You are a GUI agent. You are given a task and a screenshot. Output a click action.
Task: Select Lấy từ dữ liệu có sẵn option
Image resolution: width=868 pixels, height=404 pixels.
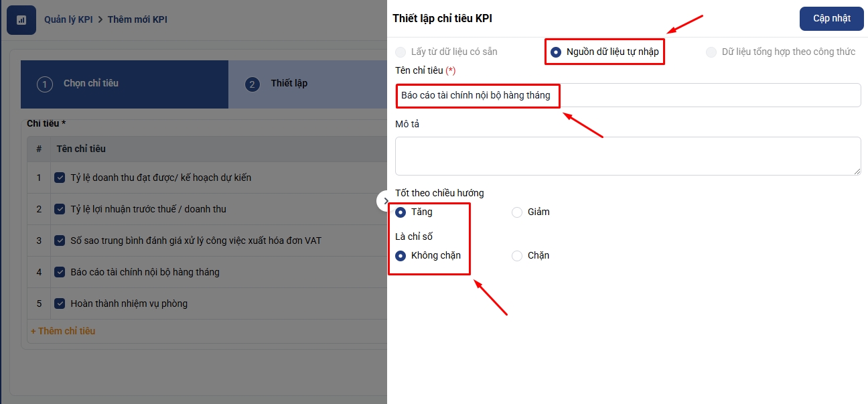[x=401, y=52]
